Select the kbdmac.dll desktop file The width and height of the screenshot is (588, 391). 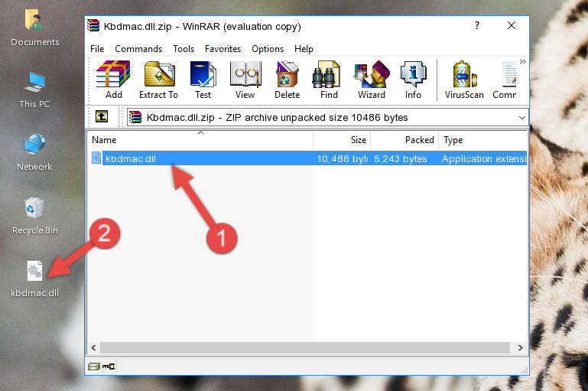(x=34, y=279)
